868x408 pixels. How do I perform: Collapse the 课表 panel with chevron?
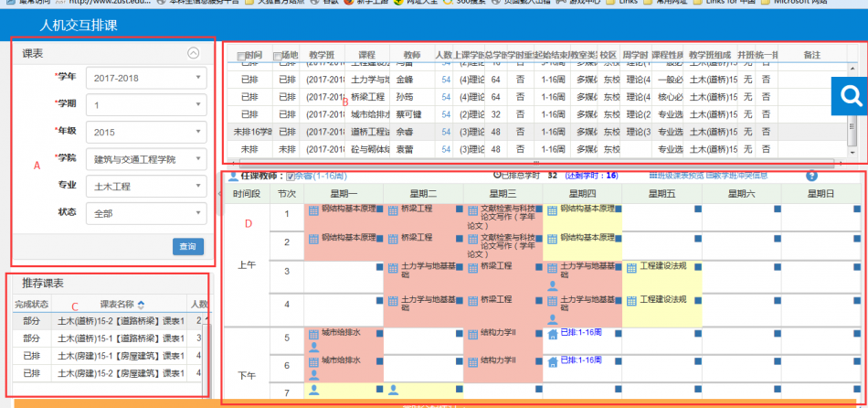193,53
